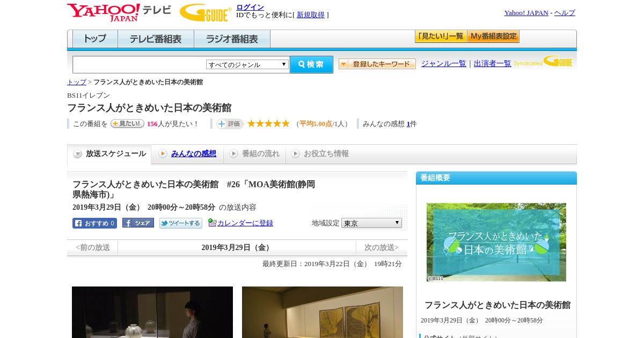Click the ツイートする Twitter button
The height and width of the screenshot is (338, 644).
(x=181, y=223)
